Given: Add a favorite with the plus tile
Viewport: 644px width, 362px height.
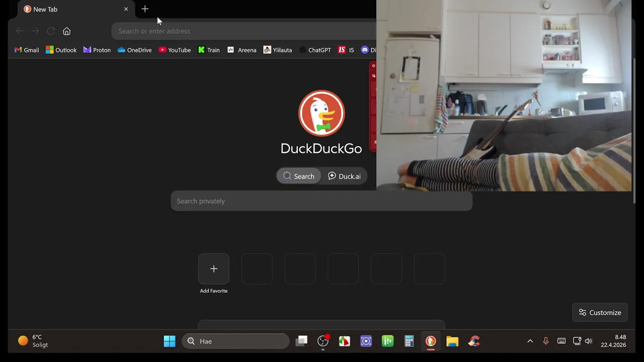Looking at the screenshot, I should point(214,269).
